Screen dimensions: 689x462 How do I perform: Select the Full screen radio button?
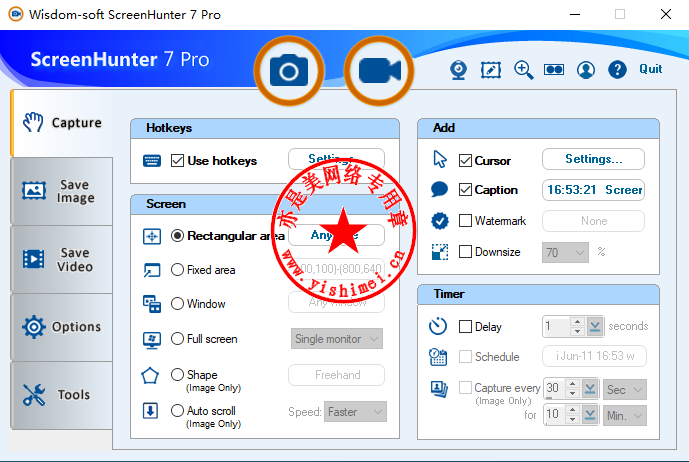click(x=178, y=338)
